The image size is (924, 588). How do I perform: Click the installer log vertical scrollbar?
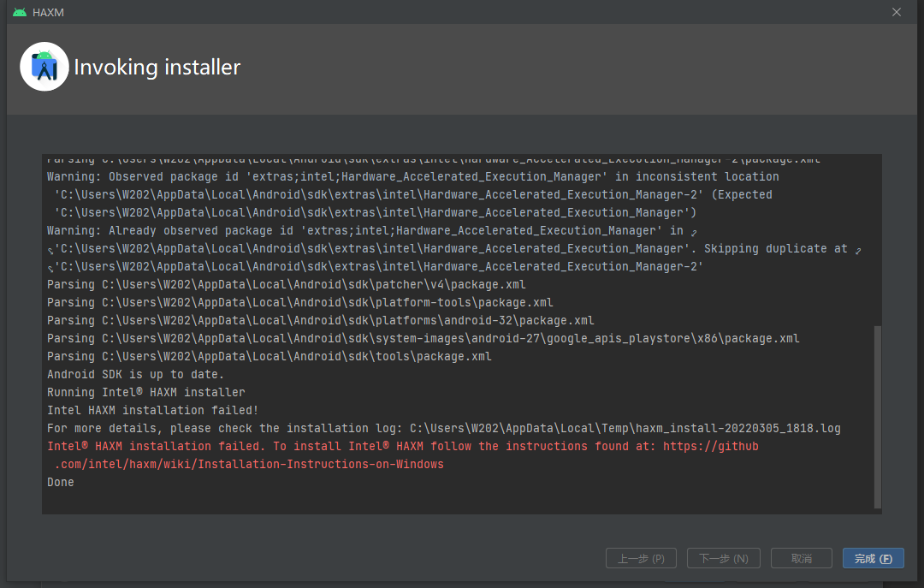[878, 417]
